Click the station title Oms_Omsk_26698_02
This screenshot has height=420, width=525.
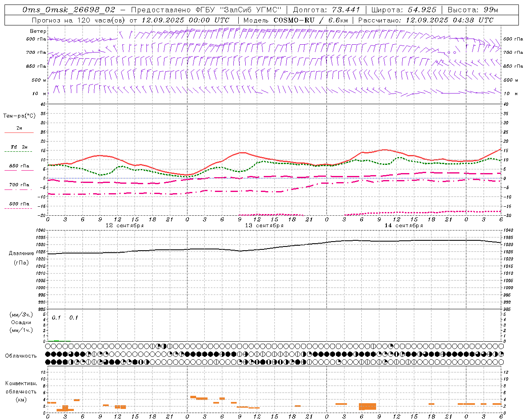coord(69,9)
